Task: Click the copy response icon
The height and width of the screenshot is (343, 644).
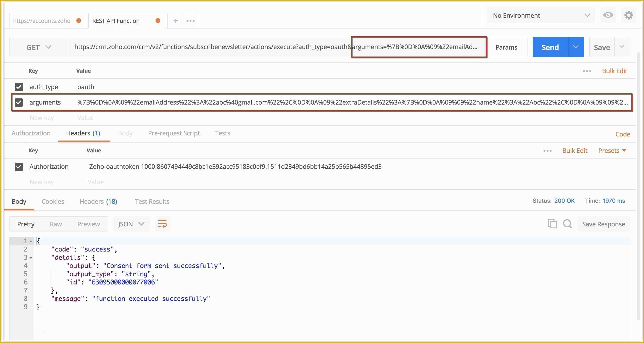Action: click(x=551, y=224)
